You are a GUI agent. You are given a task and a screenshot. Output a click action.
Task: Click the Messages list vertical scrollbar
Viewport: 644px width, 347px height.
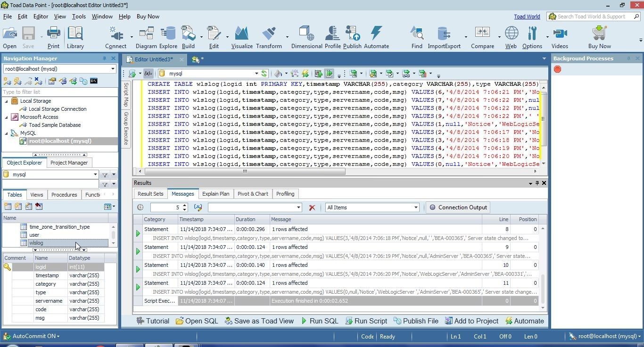543,289
